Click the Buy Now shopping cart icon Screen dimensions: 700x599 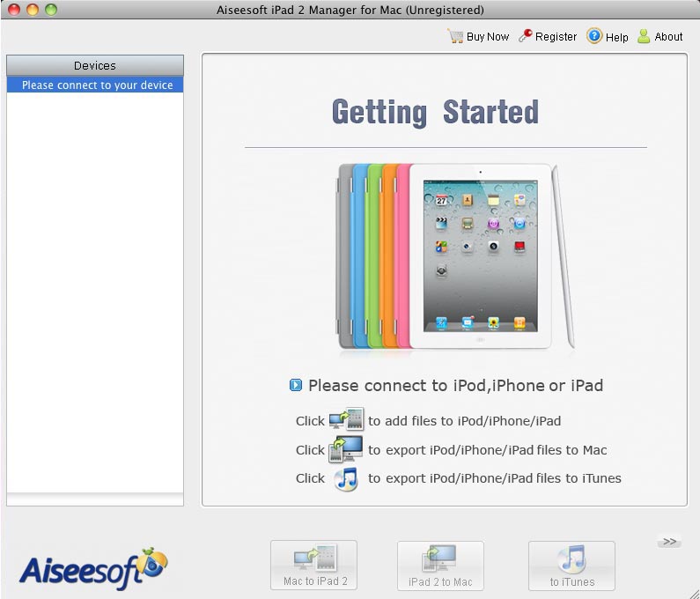[x=455, y=36]
